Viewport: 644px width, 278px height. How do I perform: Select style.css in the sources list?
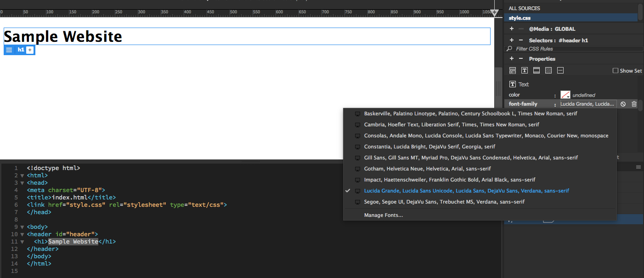pos(571,18)
